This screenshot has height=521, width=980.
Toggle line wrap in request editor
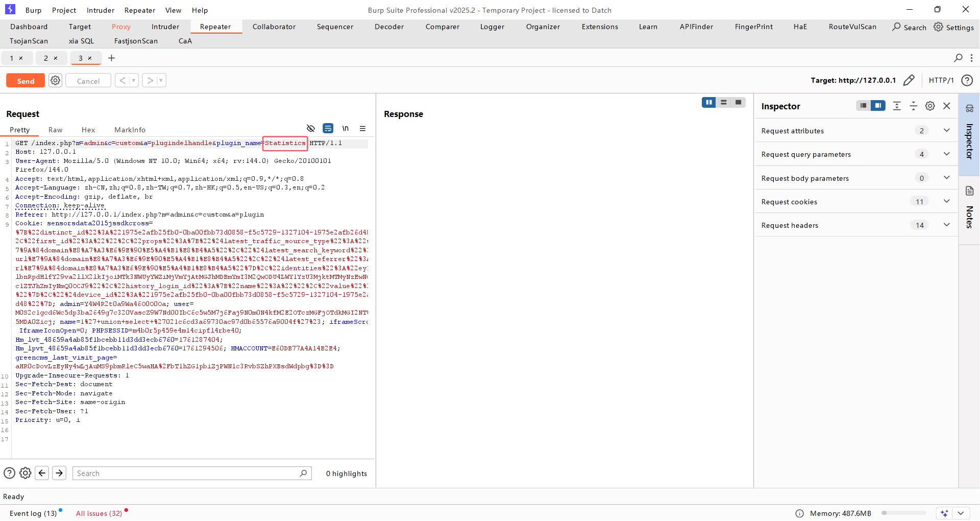(328, 129)
